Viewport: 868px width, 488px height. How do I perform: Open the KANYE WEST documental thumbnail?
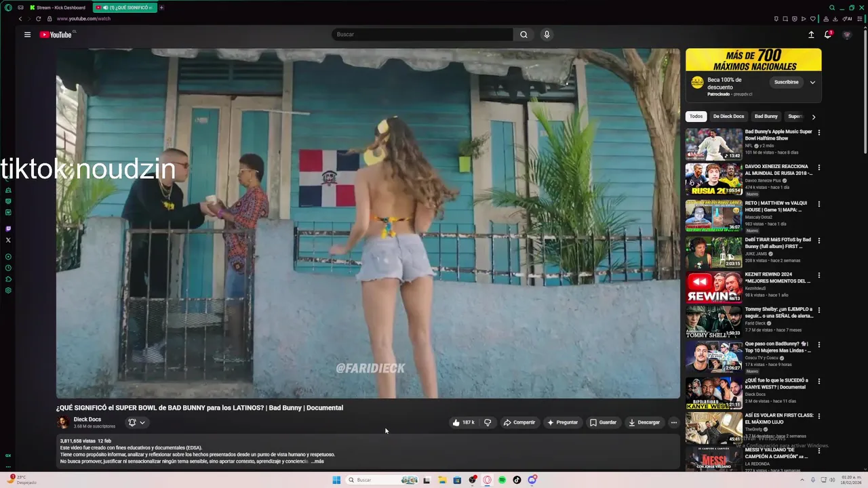pyautogui.click(x=713, y=393)
